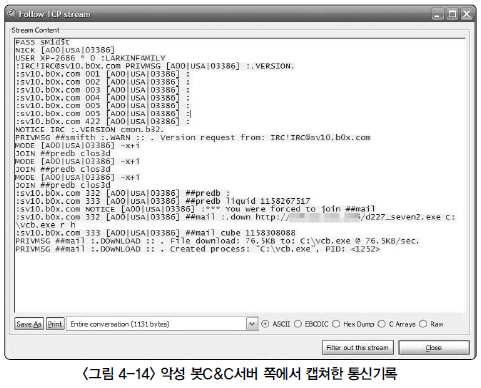Select the Hex Dump radio button
This screenshot has width=481, height=388.
tap(336, 324)
